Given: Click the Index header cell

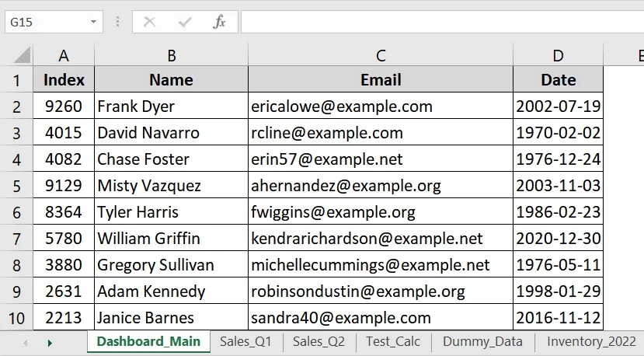Looking at the screenshot, I should click(64, 80).
